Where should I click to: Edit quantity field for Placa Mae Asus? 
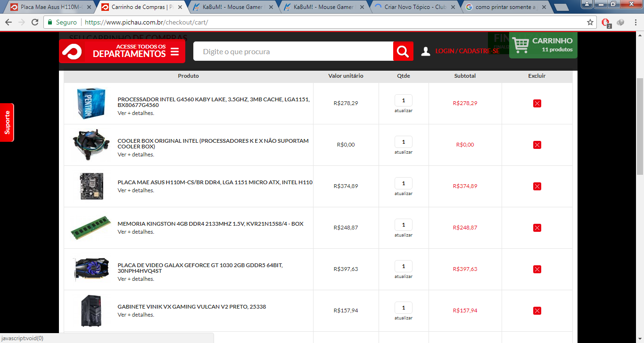(404, 183)
